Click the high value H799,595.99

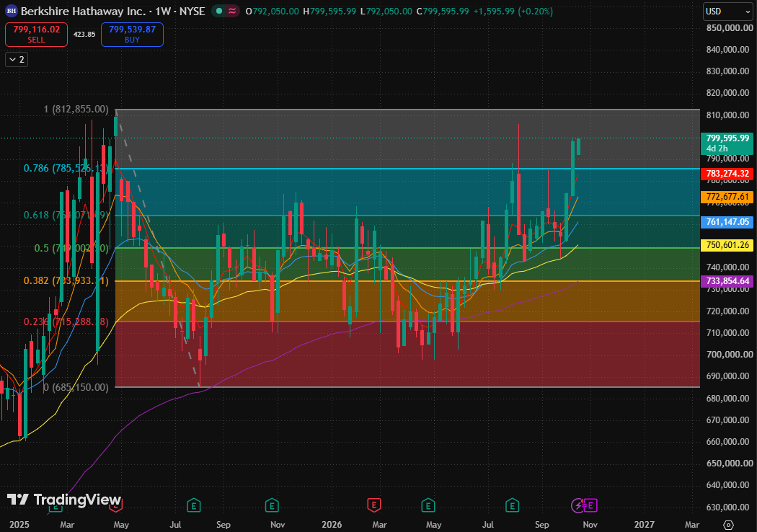tap(329, 11)
